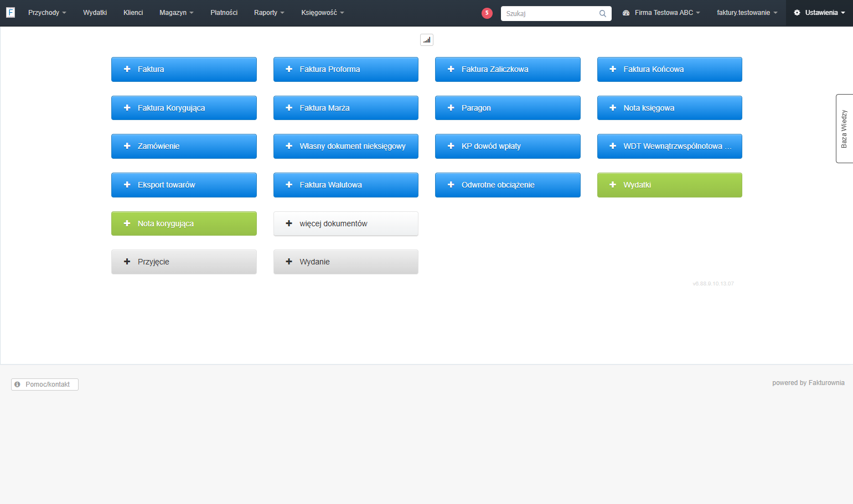Screen dimensions: 853x504
Task: Add a KP dowód wpłaty
Action: (508, 146)
